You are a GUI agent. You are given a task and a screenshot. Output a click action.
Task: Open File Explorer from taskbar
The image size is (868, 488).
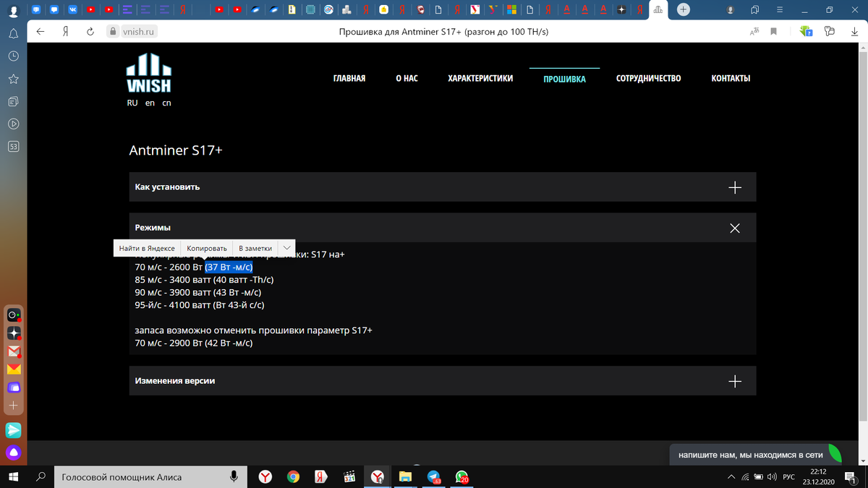tap(405, 476)
